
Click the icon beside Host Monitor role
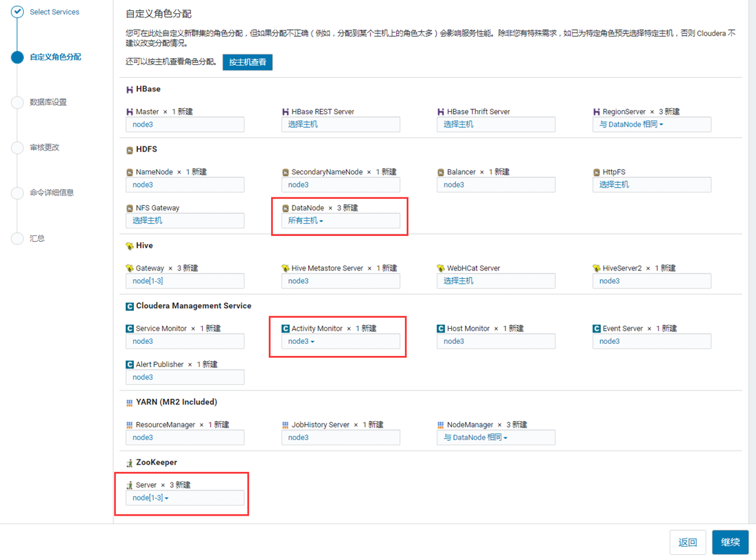(440, 329)
